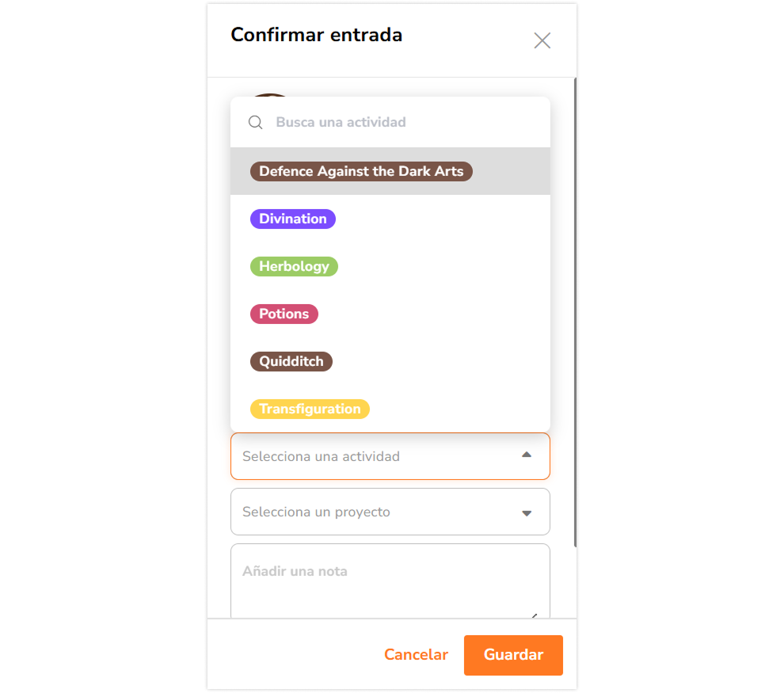The width and height of the screenshot is (784, 693).
Task: Pick the green Herbology tag
Action: [x=294, y=266]
